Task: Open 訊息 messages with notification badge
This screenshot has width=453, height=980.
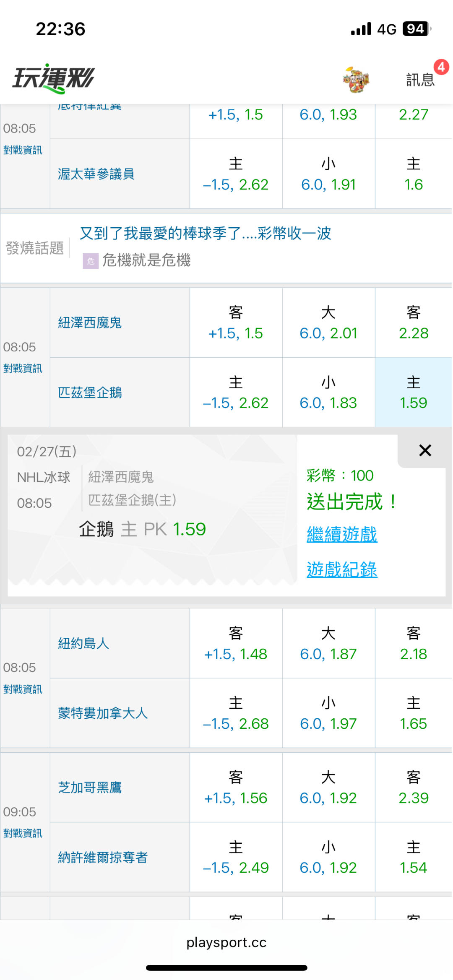Action: tap(421, 79)
